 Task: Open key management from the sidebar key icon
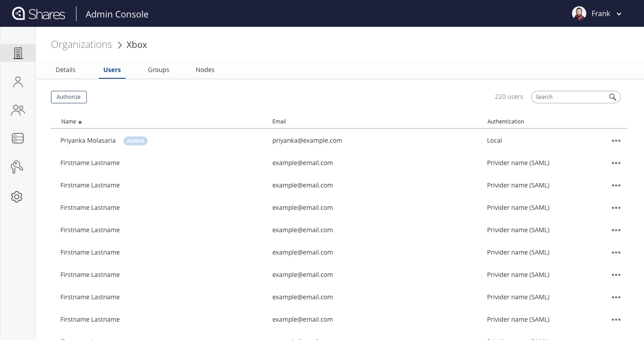point(17,167)
